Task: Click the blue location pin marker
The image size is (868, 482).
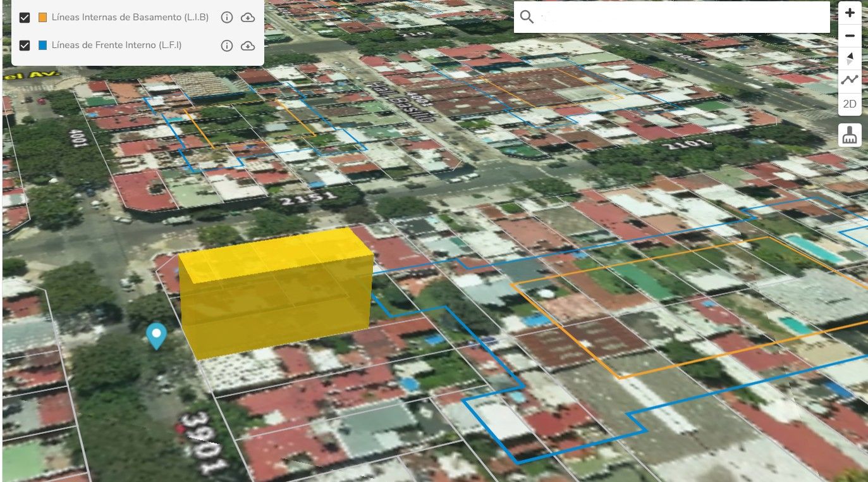Action: (156, 335)
